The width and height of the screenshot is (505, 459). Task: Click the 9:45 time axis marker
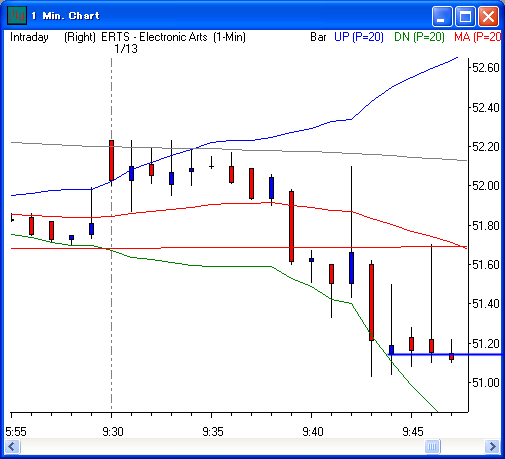pos(413,432)
